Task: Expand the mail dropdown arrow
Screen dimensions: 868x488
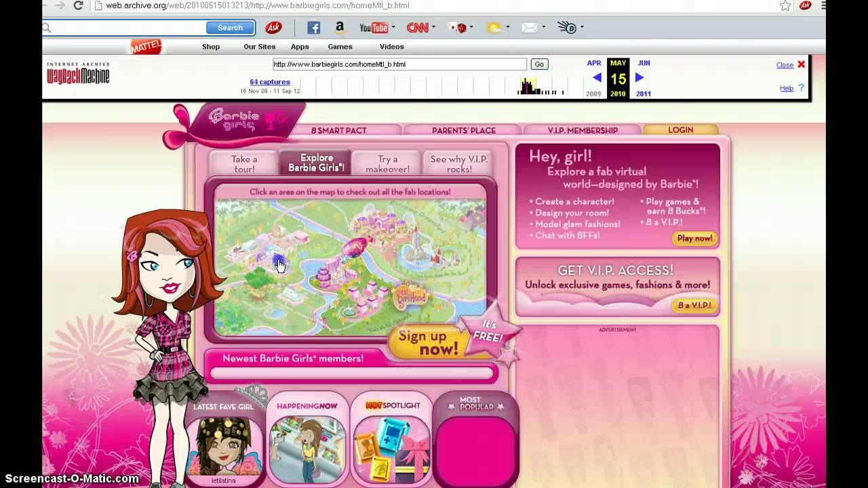Action: point(543,28)
